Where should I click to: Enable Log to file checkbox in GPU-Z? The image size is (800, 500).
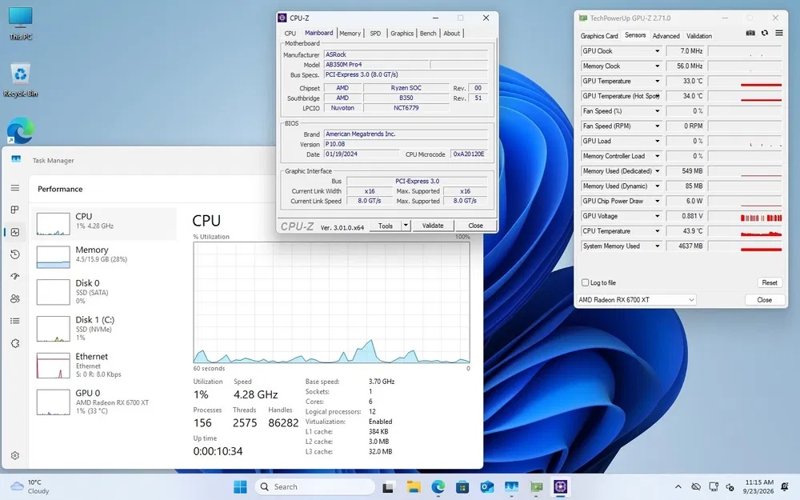(585, 283)
